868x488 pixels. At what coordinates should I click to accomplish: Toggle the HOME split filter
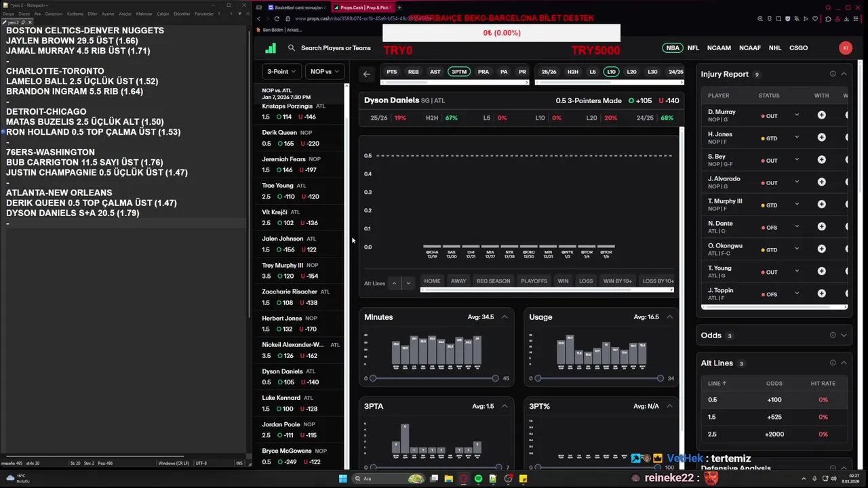432,281
